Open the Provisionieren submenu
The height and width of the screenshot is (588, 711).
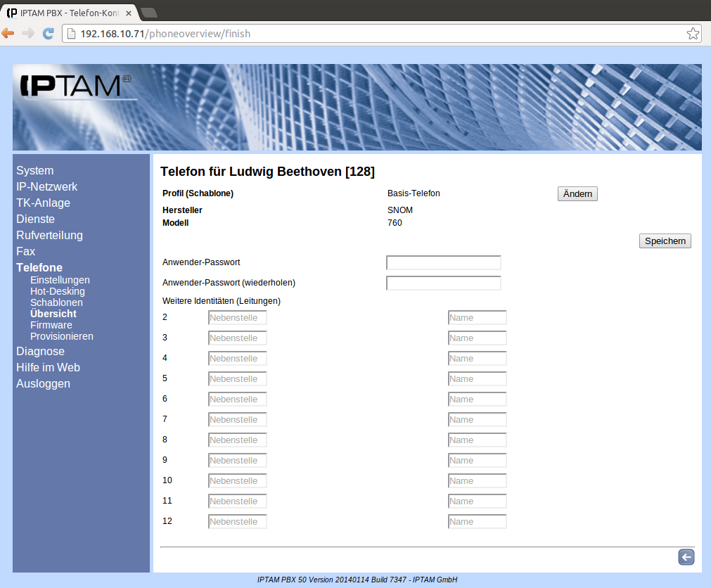point(62,336)
